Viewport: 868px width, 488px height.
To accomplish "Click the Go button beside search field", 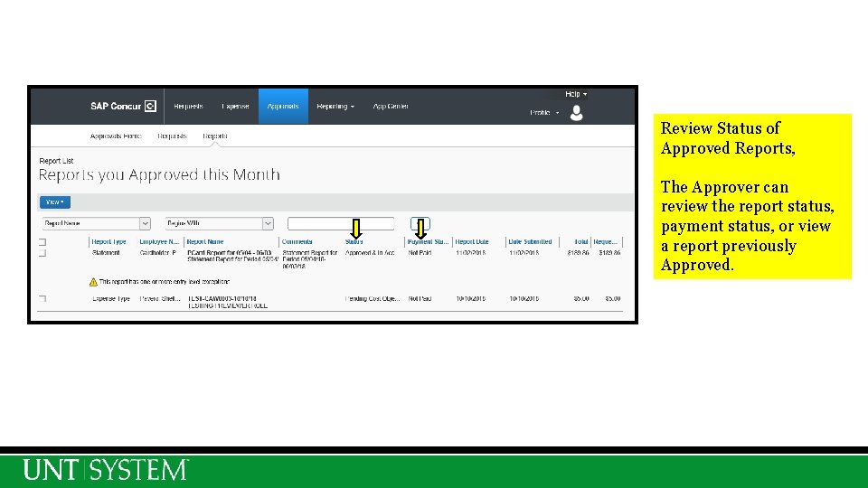I will [x=420, y=223].
